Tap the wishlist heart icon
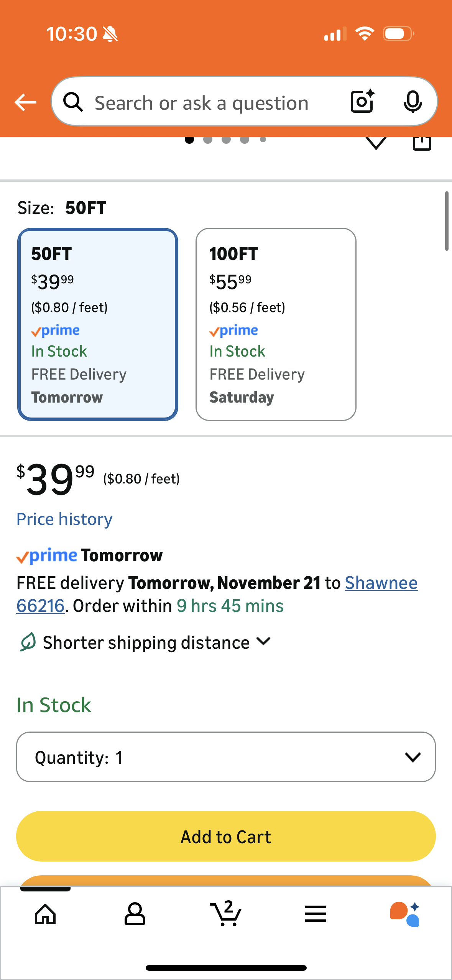Screen dimensions: 452x980 point(376,143)
